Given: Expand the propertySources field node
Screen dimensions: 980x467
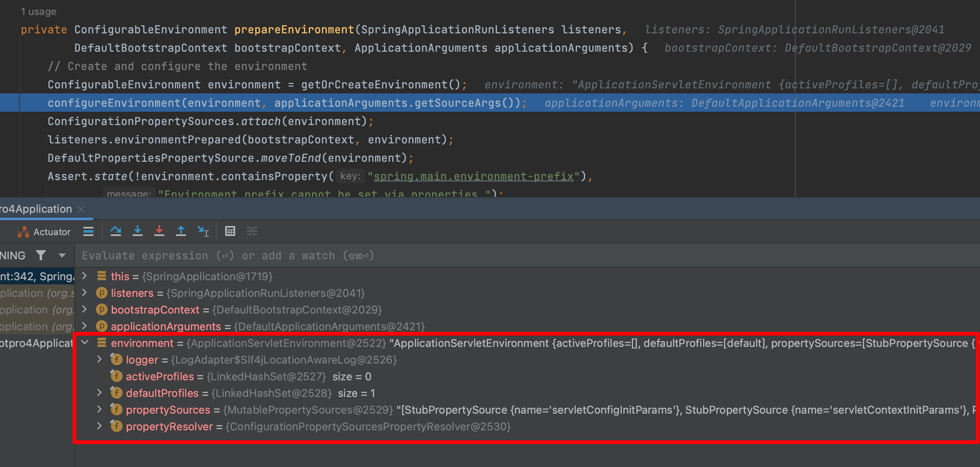Looking at the screenshot, I should tap(99, 409).
